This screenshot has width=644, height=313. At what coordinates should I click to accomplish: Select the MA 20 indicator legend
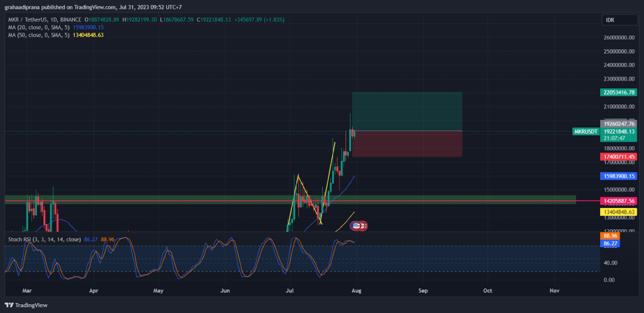pyautogui.click(x=40, y=27)
